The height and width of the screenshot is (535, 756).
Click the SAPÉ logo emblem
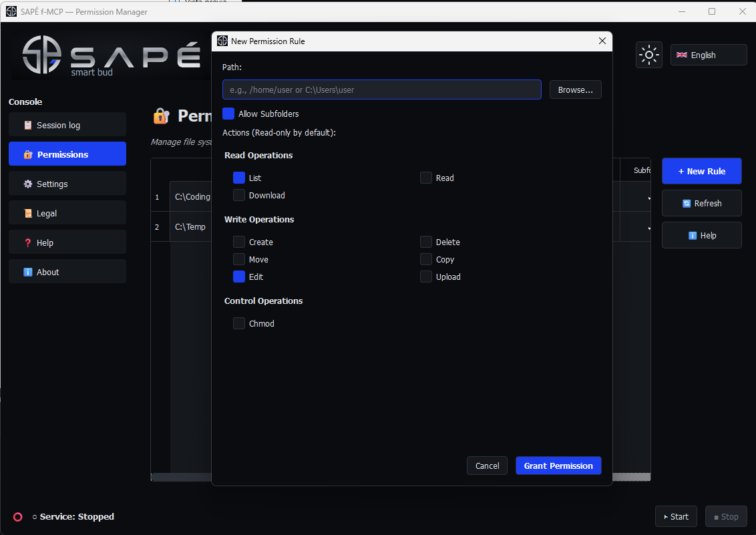point(43,55)
